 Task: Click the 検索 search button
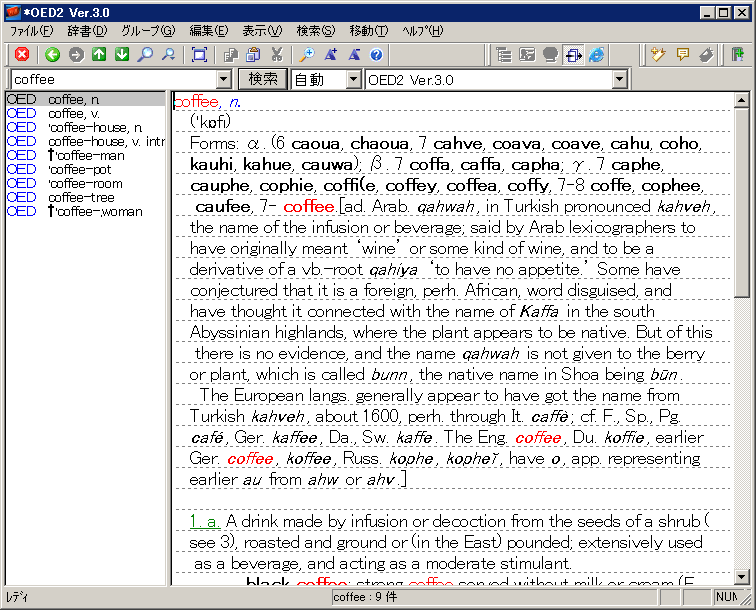[x=263, y=79]
